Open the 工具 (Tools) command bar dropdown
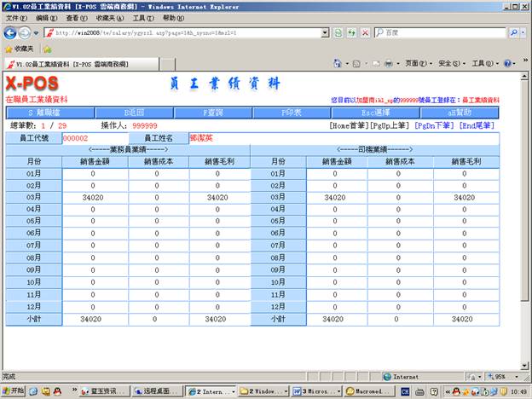This screenshot has height=399, width=532. [x=483, y=64]
